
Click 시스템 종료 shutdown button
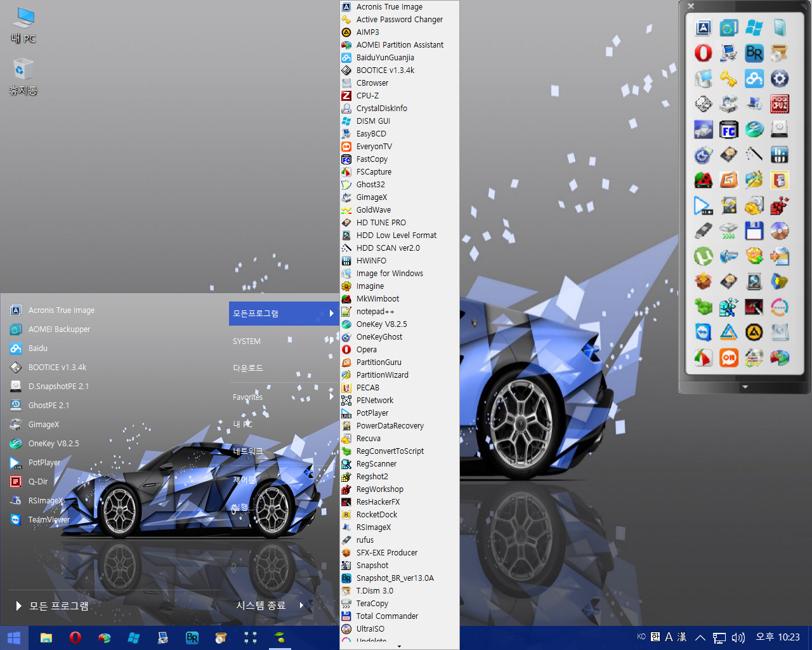pos(261,606)
